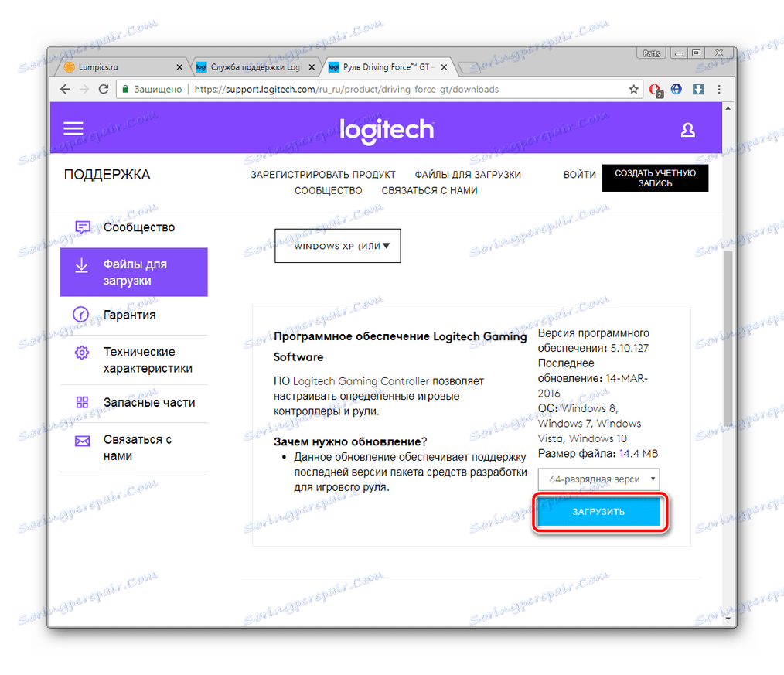Open the 64-разрядная версия dropdown
784x675 pixels.
[598, 479]
